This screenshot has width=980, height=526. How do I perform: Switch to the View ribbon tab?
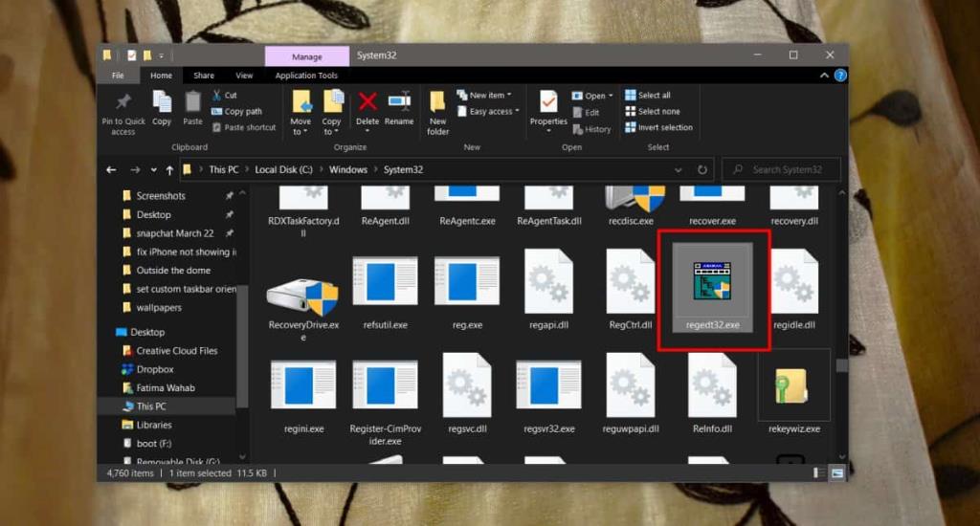244,75
